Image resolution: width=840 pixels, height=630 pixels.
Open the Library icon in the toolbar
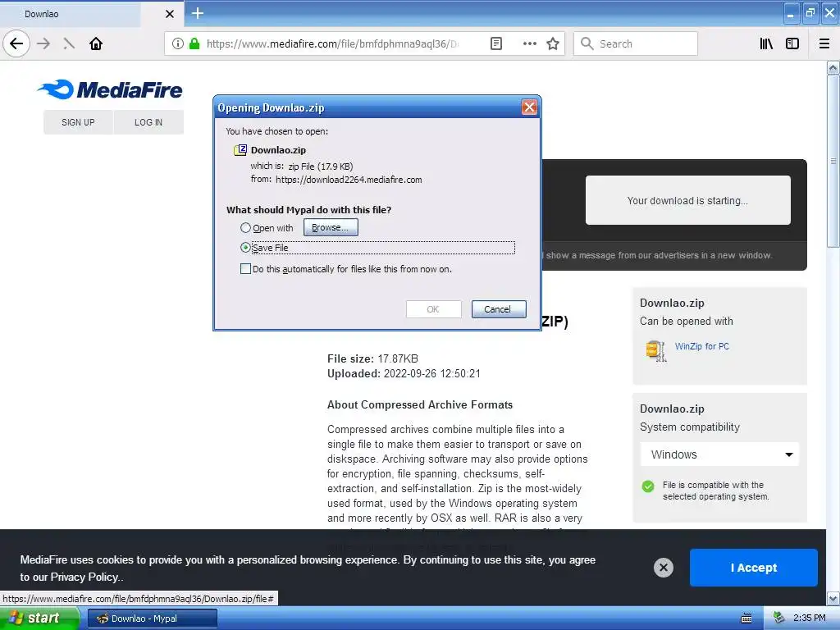coord(766,43)
